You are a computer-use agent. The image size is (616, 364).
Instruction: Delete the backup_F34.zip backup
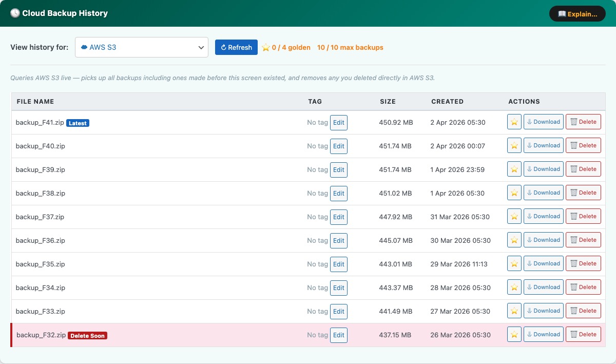[x=583, y=287]
